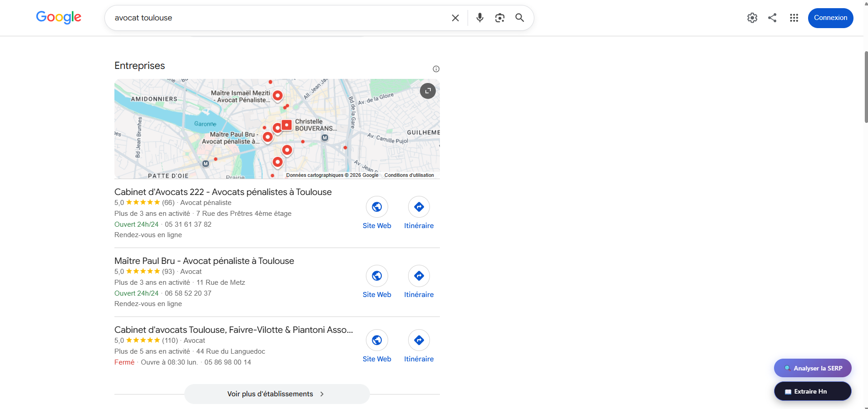This screenshot has height=409, width=868.
Task: Select the Christelle BOUVERANS square map marker
Action: tap(286, 125)
